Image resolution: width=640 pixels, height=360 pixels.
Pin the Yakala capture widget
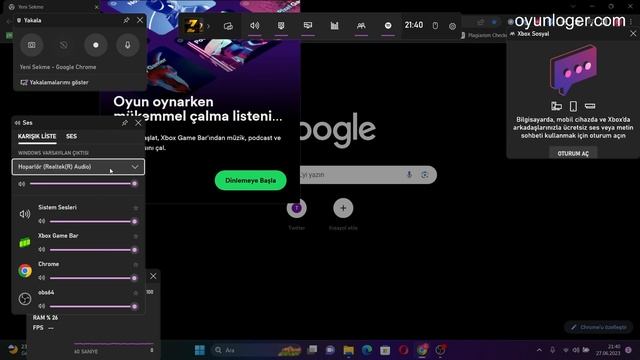(x=126, y=20)
